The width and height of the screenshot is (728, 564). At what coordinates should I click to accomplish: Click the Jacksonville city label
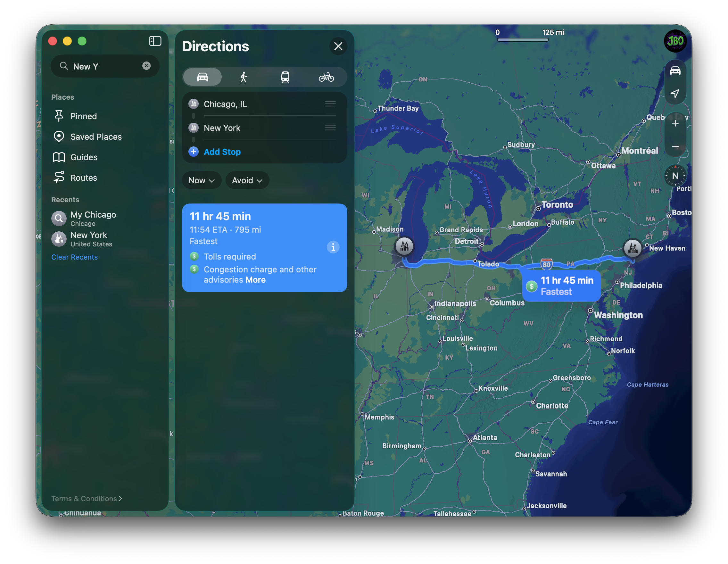click(547, 506)
